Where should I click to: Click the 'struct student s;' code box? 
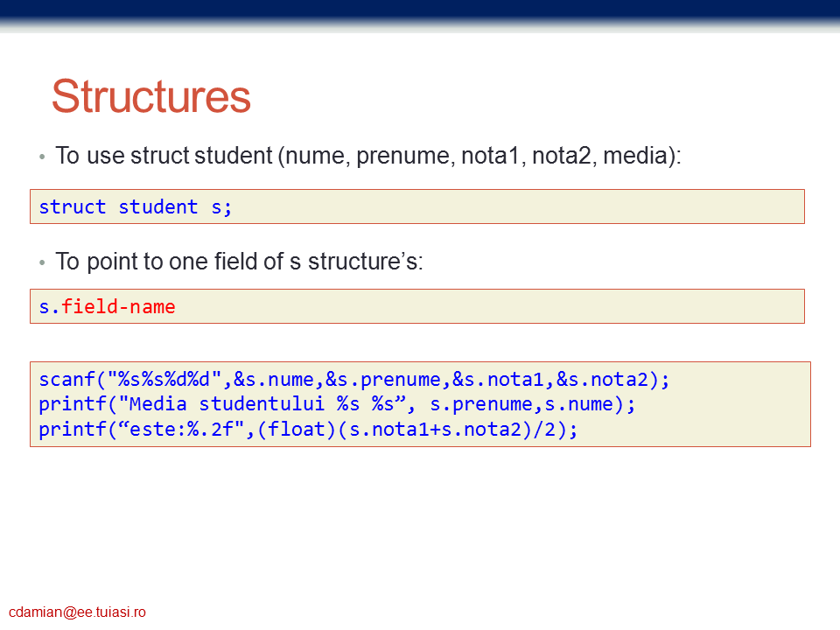point(416,207)
